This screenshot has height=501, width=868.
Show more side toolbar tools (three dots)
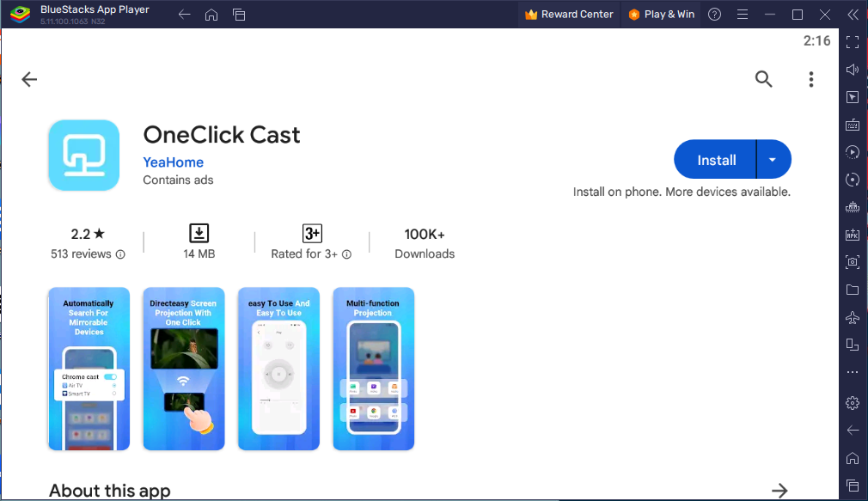[x=853, y=372]
